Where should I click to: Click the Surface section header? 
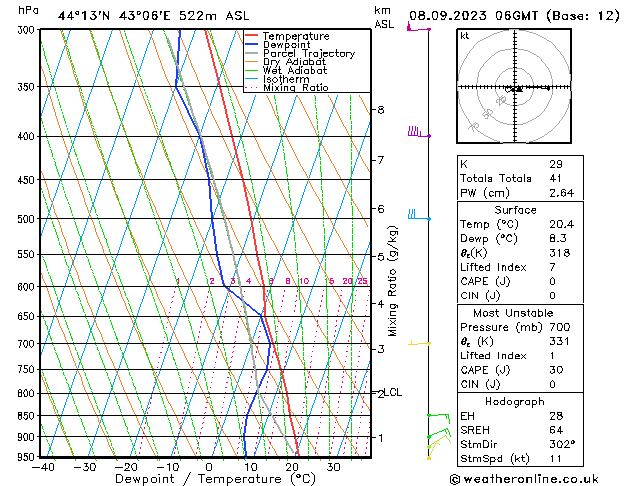pyautogui.click(x=515, y=210)
